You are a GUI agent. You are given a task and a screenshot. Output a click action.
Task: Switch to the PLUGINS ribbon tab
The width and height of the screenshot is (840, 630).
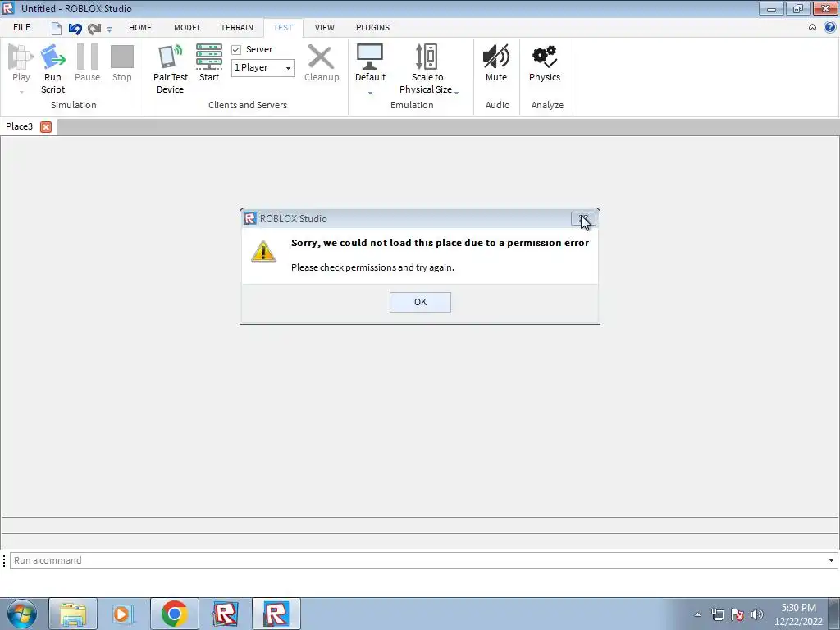pyautogui.click(x=373, y=27)
